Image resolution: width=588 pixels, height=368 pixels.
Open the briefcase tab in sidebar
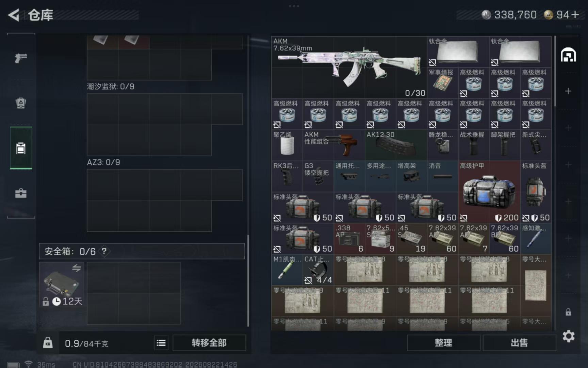pos(21,193)
